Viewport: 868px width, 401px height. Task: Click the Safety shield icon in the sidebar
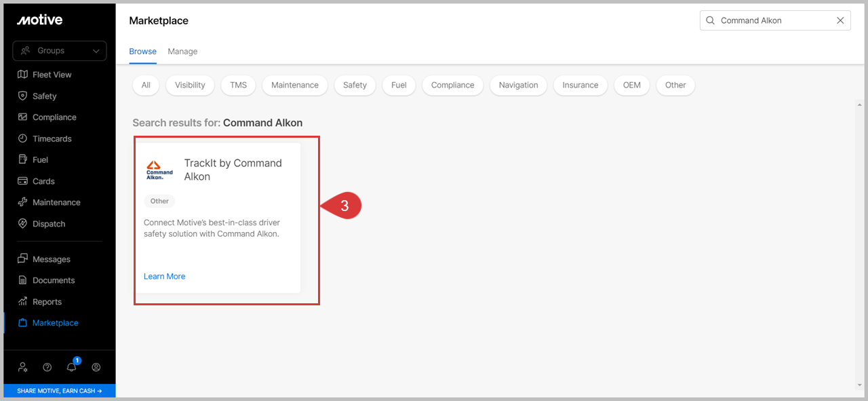[22, 96]
